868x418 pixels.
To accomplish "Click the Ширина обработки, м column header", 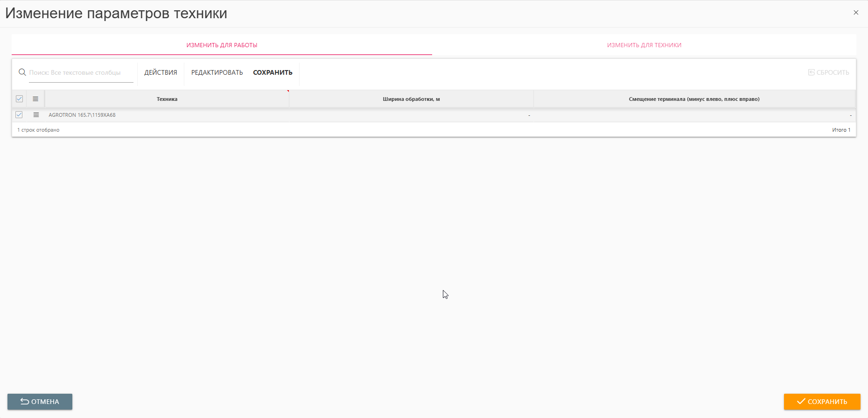I will coord(411,99).
